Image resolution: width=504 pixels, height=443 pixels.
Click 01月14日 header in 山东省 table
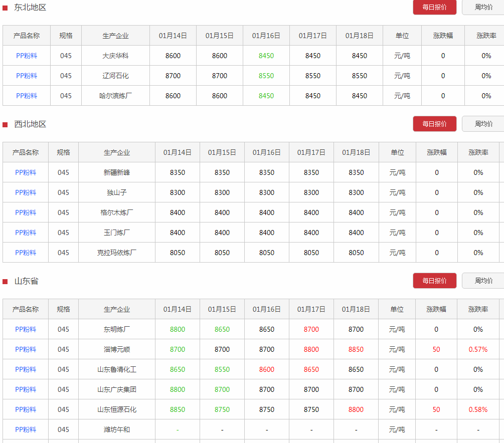click(178, 309)
